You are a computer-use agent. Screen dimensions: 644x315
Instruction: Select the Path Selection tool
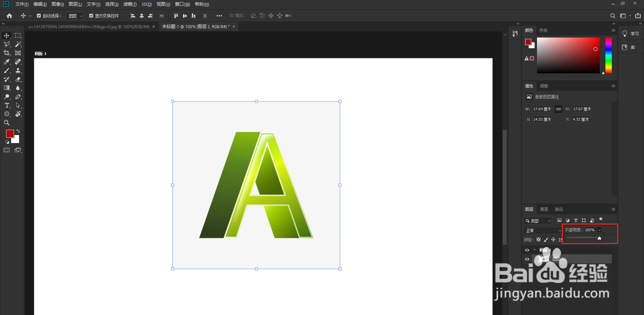tap(18, 106)
